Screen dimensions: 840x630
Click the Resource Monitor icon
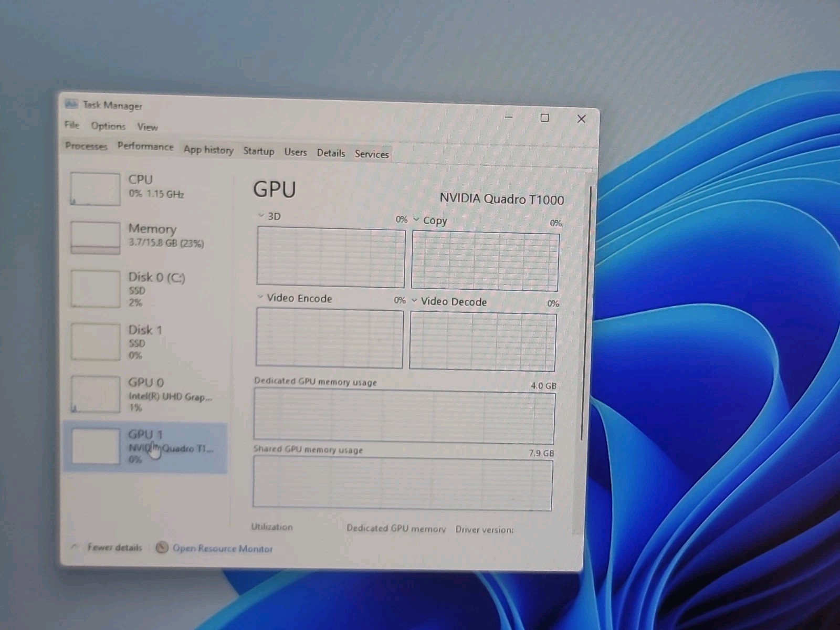[x=162, y=547]
